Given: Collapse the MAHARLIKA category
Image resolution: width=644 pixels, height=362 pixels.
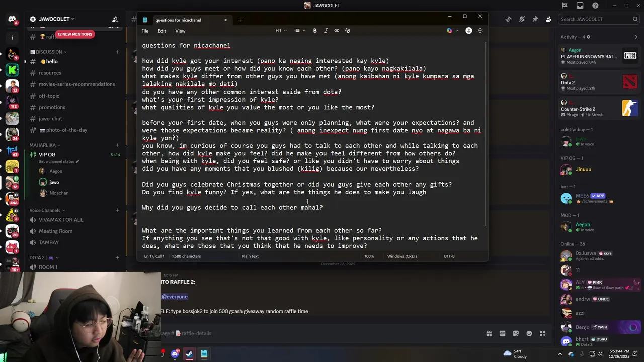Looking at the screenshot, I should tap(45, 145).
